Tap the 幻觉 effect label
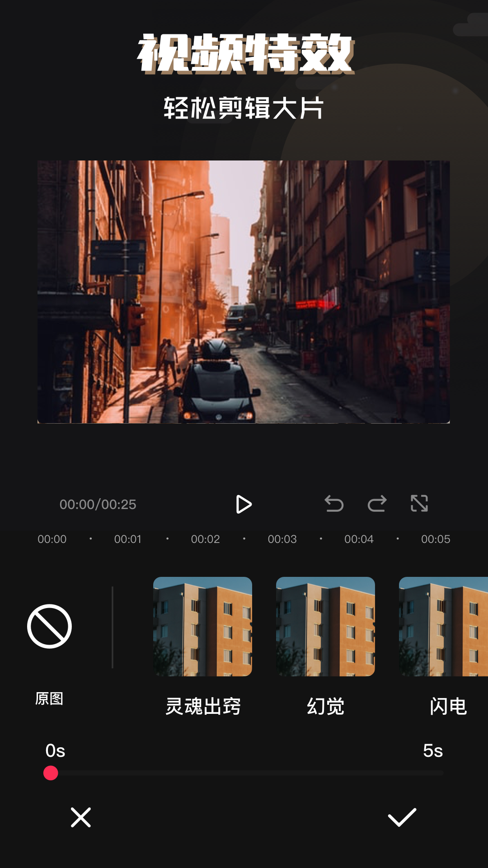The image size is (488, 868). click(x=325, y=706)
